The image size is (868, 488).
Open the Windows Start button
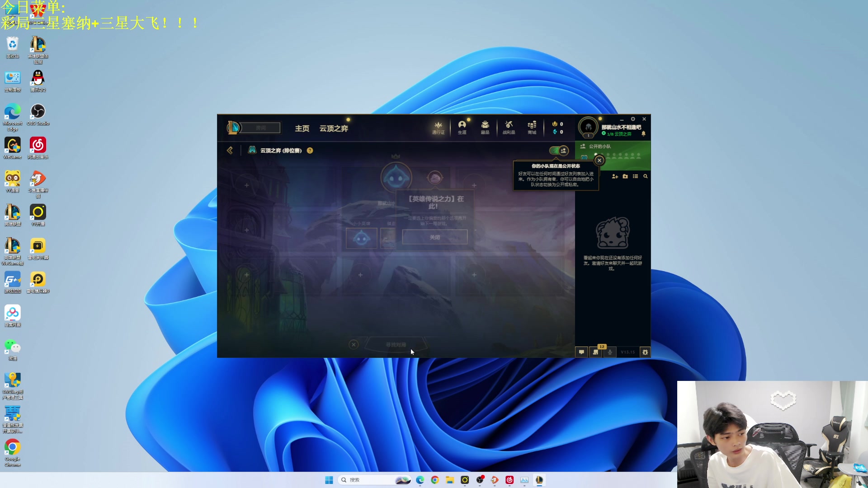coord(329,480)
